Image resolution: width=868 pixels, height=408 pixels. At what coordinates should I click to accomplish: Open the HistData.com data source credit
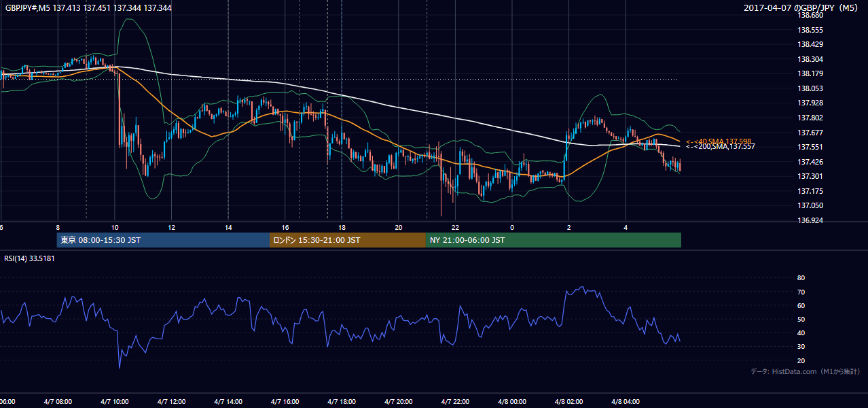pos(806,372)
